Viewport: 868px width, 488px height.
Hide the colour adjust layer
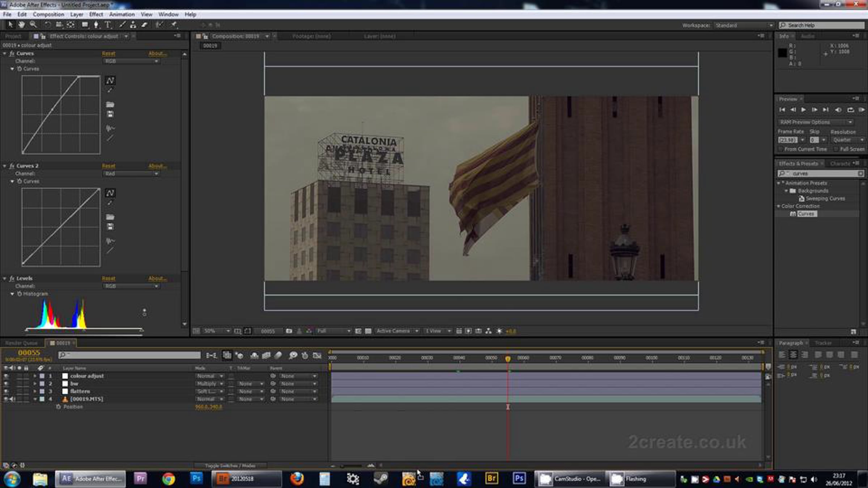(x=6, y=376)
